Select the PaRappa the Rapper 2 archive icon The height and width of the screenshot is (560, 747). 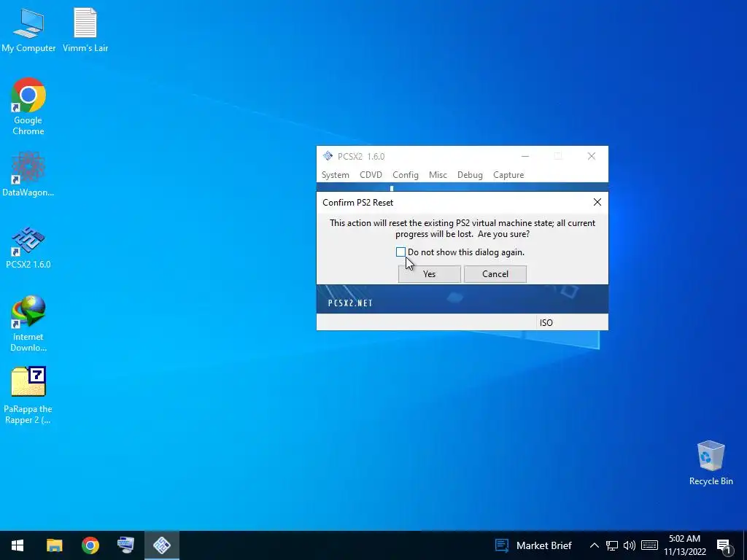(x=28, y=395)
